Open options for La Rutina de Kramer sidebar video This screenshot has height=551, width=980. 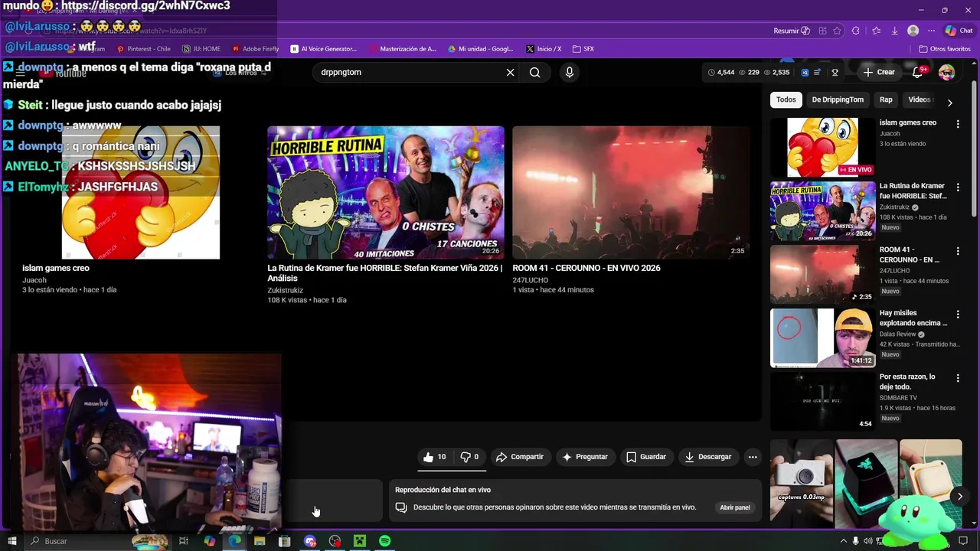(x=957, y=187)
